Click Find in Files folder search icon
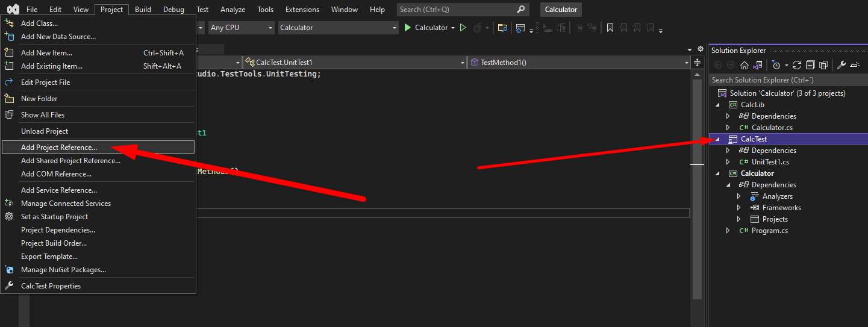 502,28
